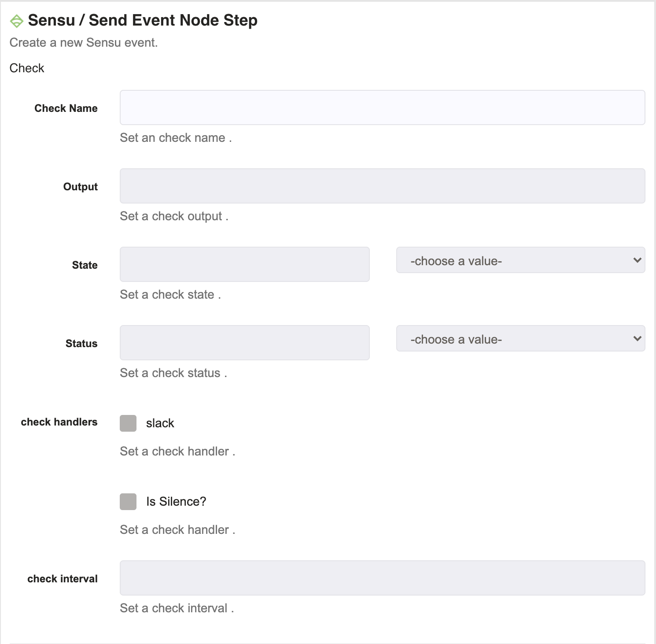The height and width of the screenshot is (644, 656).
Task: Click the check interval label
Action: 63,579
